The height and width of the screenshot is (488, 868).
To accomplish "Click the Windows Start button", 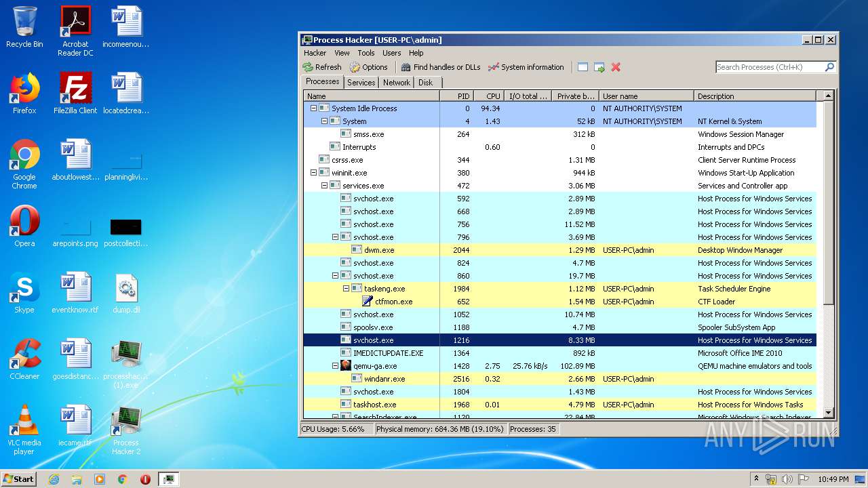I will [18, 479].
